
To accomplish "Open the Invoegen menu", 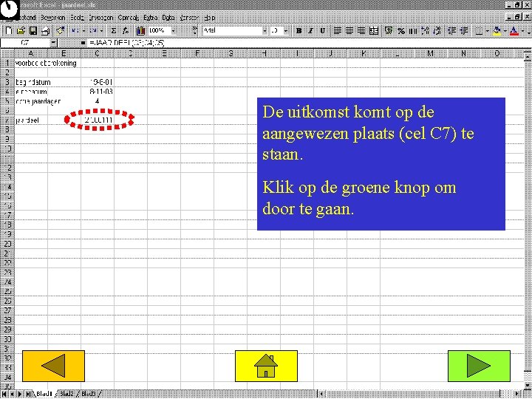I will pyautogui.click(x=101, y=18).
